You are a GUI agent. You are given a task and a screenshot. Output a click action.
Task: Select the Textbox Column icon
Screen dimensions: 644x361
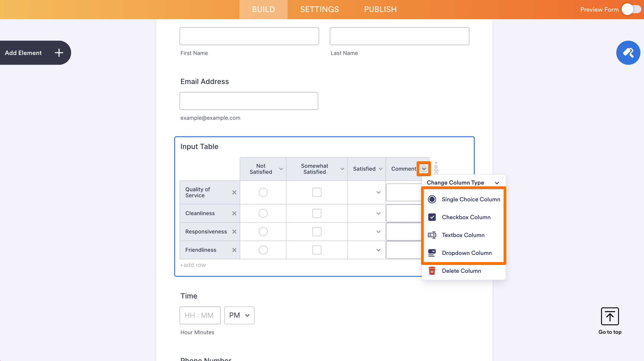point(432,235)
